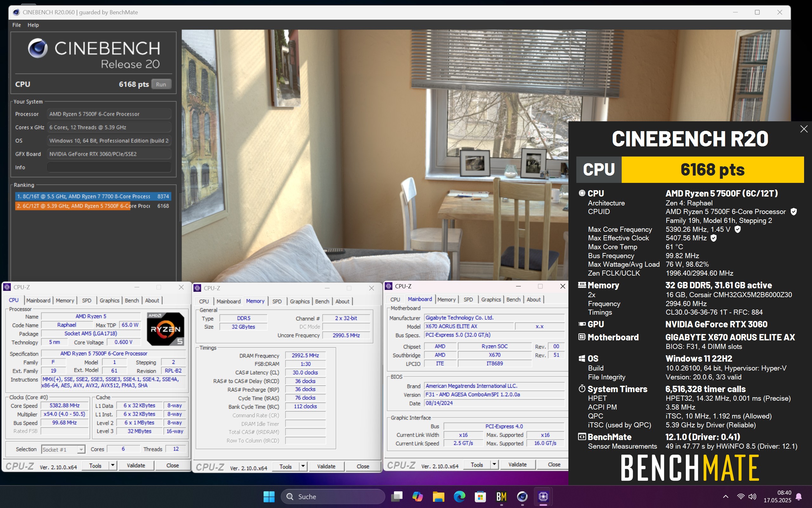Open the Cinebench File menu
The image size is (812, 508).
16,25
